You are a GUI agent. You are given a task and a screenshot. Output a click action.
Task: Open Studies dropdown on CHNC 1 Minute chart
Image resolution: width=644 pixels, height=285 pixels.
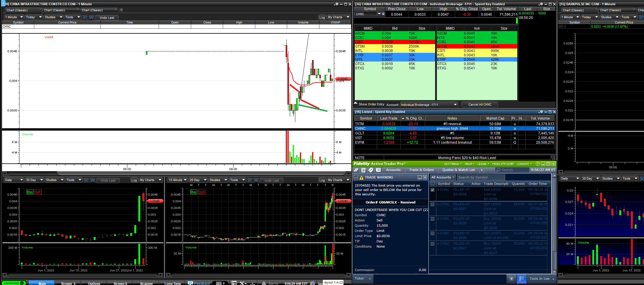(x=54, y=17)
